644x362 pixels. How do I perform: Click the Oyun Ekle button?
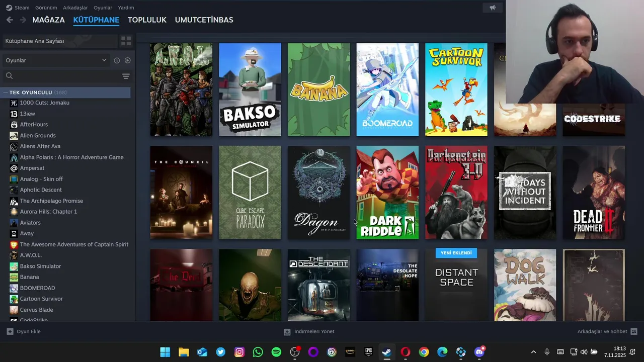coord(24,331)
